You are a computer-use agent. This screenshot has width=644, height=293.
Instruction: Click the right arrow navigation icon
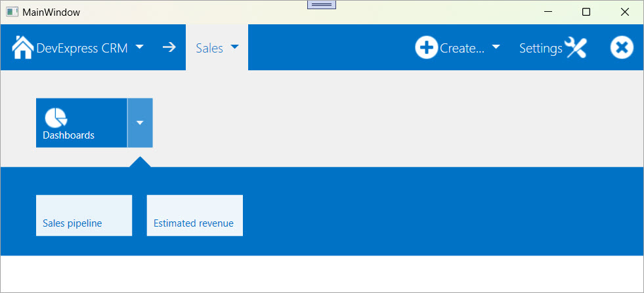[169, 47]
